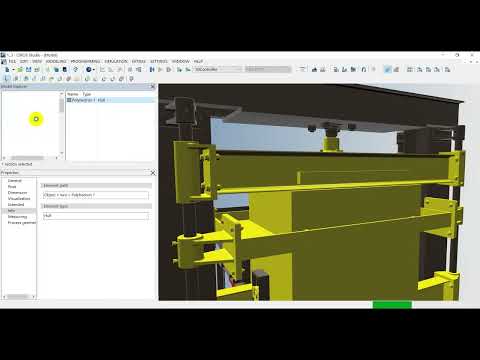Select the Process geometry properties tab
Image resolution: width=480 pixels, height=360 pixels.
(22, 223)
